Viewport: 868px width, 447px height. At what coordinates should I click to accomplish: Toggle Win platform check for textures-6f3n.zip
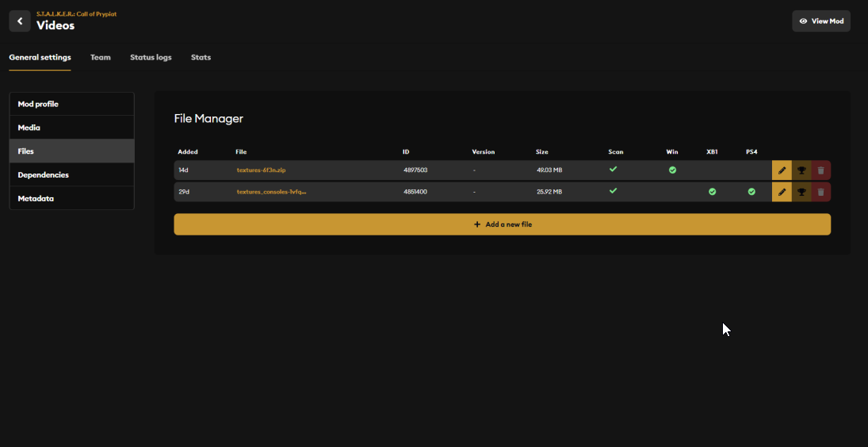tap(672, 170)
